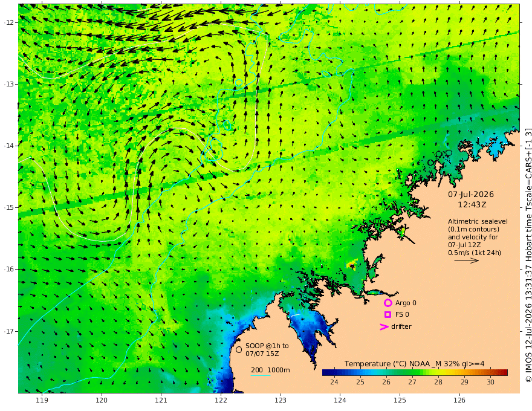This screenshot has height=411, width=532.
Task: Click the Temperature (°C) NOAA colorbar title
Action: pyautogui.click(x=414, y=364)
